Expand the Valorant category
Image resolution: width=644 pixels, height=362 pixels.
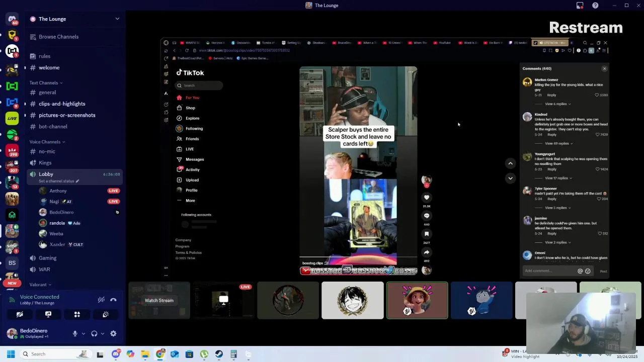point(40,285)
